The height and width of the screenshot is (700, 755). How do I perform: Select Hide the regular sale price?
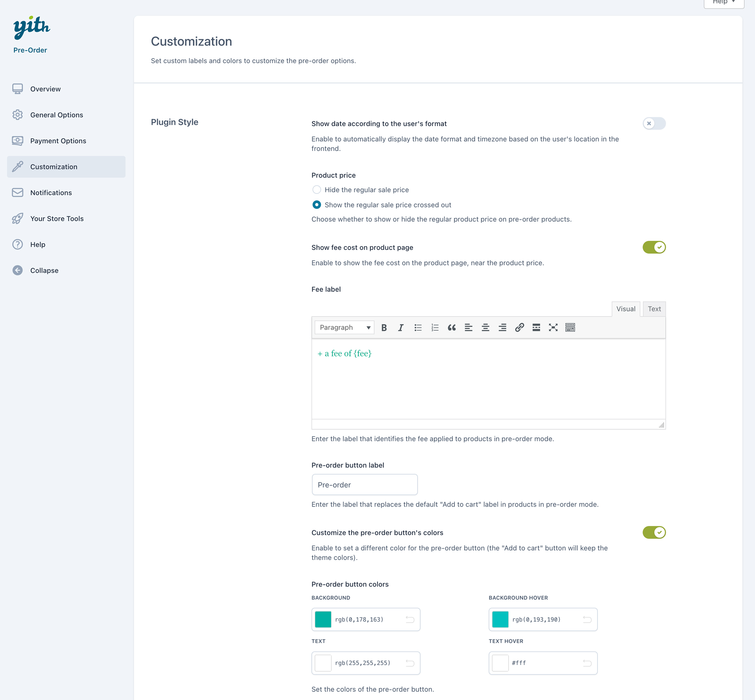[x=317, y=190]
